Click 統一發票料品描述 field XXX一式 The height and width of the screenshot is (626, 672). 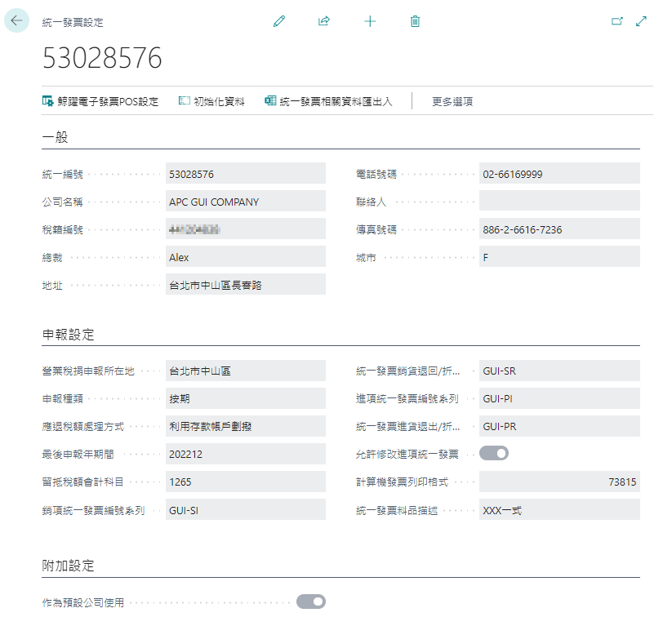point(559,510)
